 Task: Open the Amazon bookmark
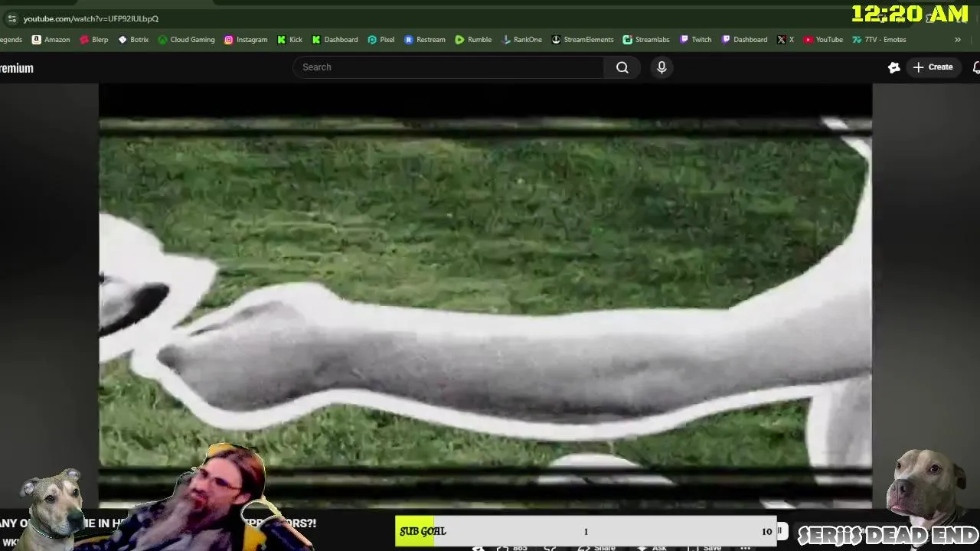point(51,40)
